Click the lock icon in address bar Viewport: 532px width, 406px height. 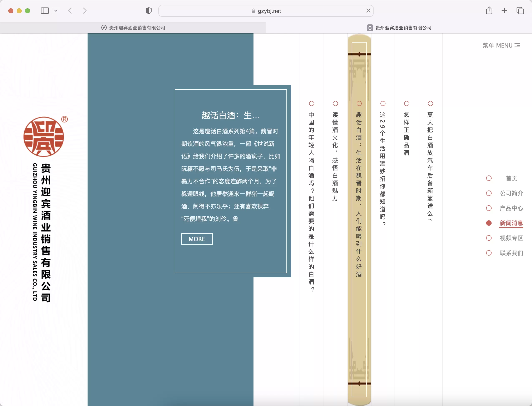point(253,11)
